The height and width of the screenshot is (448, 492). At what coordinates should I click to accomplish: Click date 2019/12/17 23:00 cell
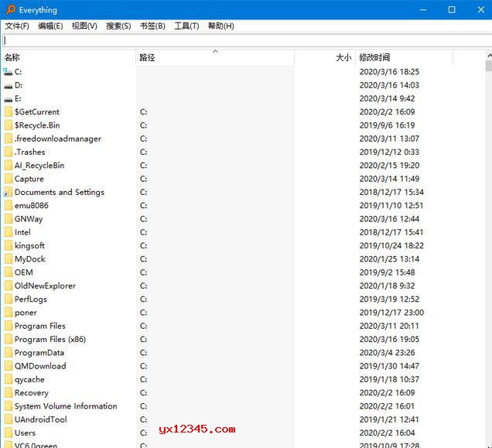(x=391, y=313)
